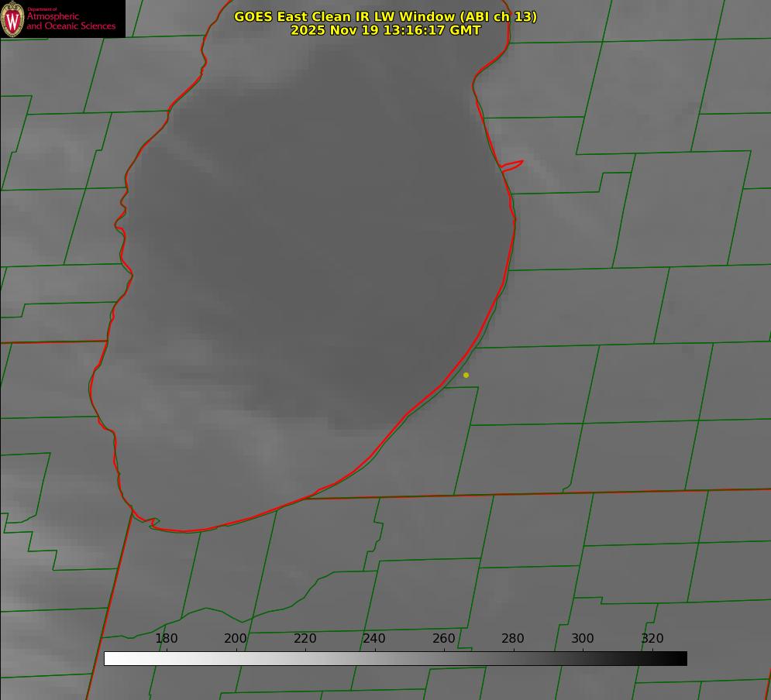Click the timestamp '2025 Nov 19 13:16:17 GMT'

386,30
